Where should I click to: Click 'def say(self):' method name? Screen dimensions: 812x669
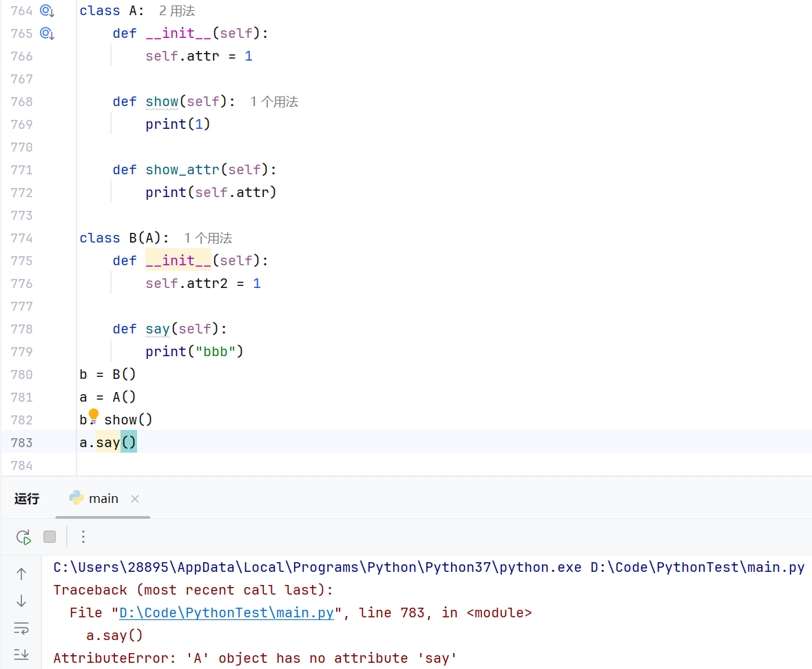[x=158, y=329]
